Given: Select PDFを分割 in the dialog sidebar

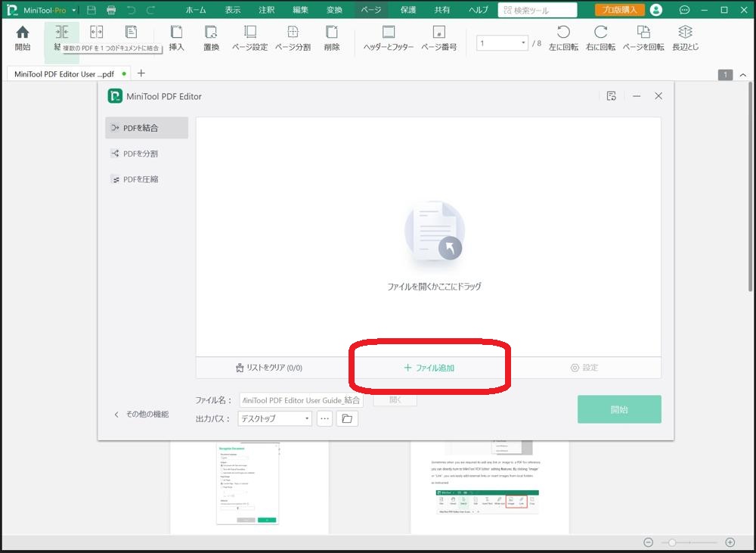Looking at the screenshot, I should tap(147, 154).
